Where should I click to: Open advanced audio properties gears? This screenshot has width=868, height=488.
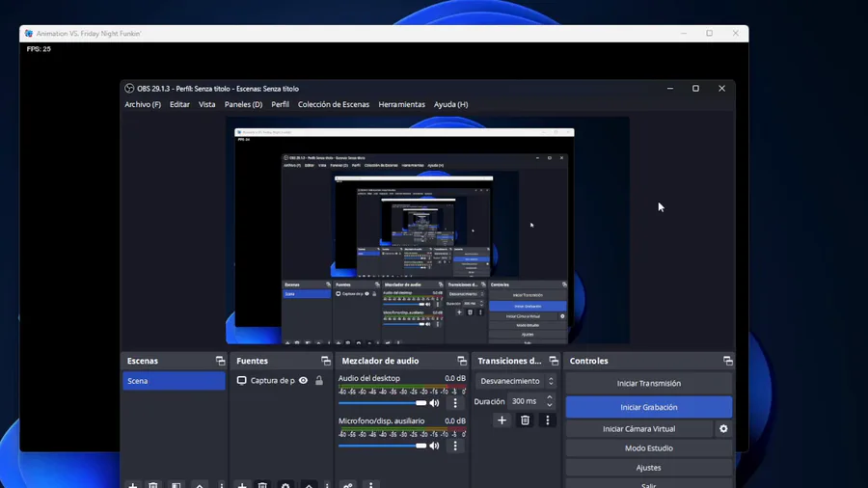pos(347,485)
